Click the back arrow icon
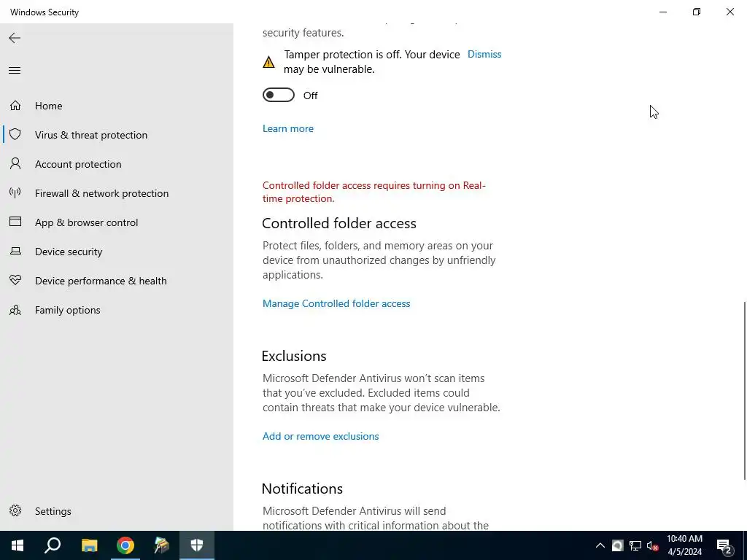 [15, 38]
